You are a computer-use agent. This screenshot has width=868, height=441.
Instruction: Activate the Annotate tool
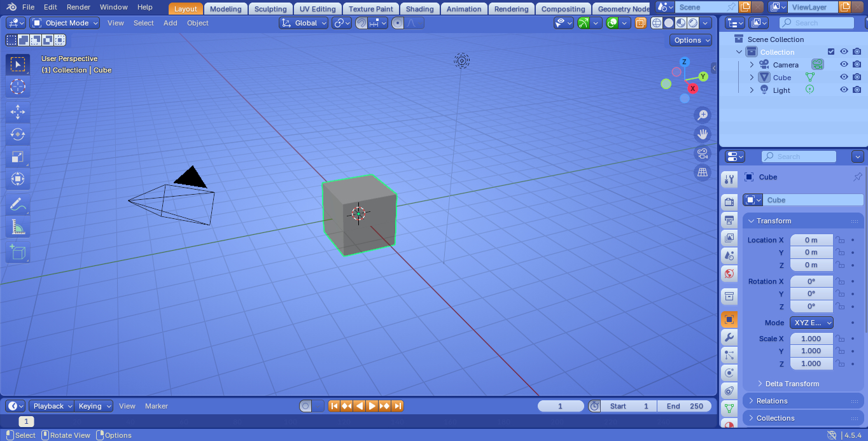(x=18, y=205)
